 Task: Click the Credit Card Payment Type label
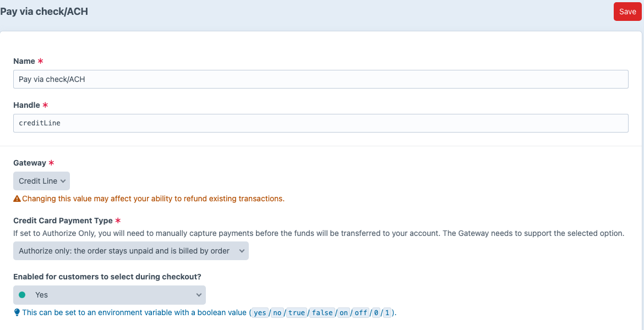[63, 221]
